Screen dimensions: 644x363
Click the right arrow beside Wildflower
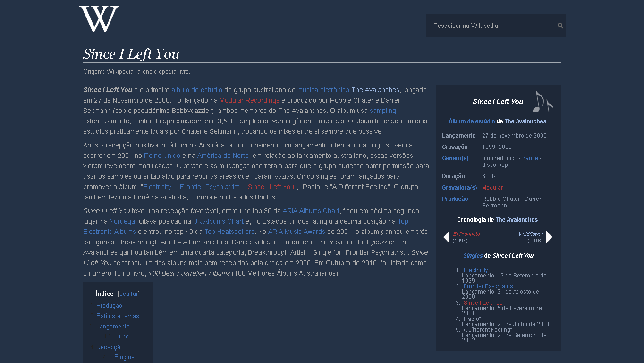coord(549,237)
